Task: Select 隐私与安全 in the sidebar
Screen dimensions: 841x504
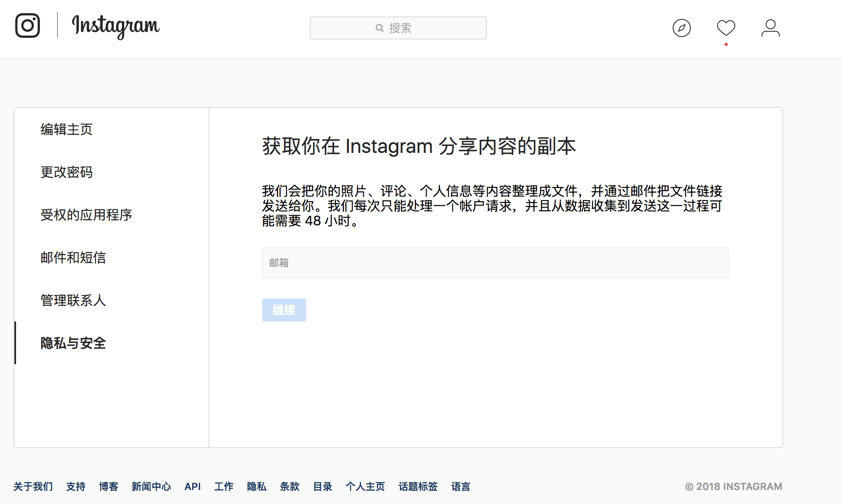Action: click(x=73, y=343)
